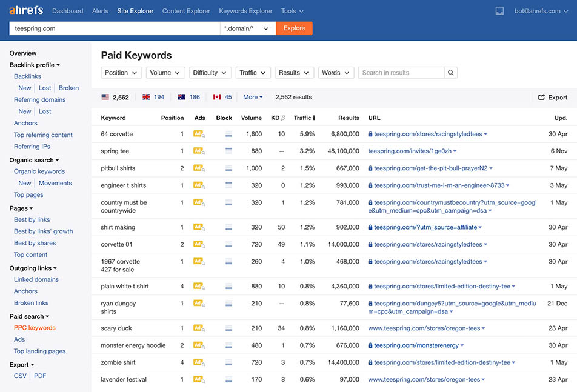Go to the Dashboard tab
Viewport: 577px width, 392px height.
(68, 11)
